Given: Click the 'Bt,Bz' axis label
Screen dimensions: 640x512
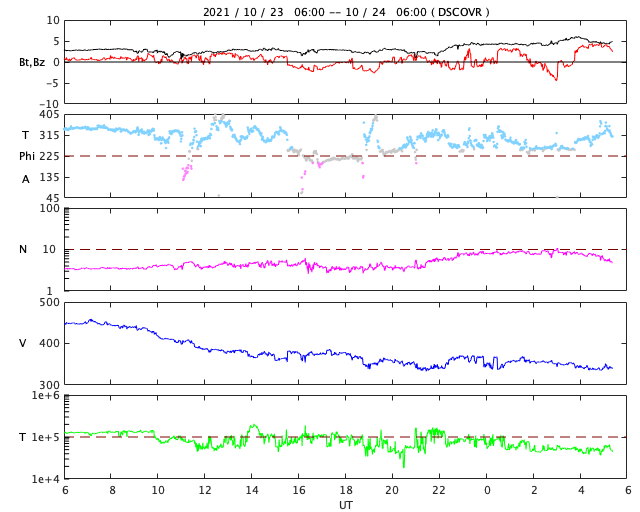Looking at the screenshot, I should pos(32,62).
